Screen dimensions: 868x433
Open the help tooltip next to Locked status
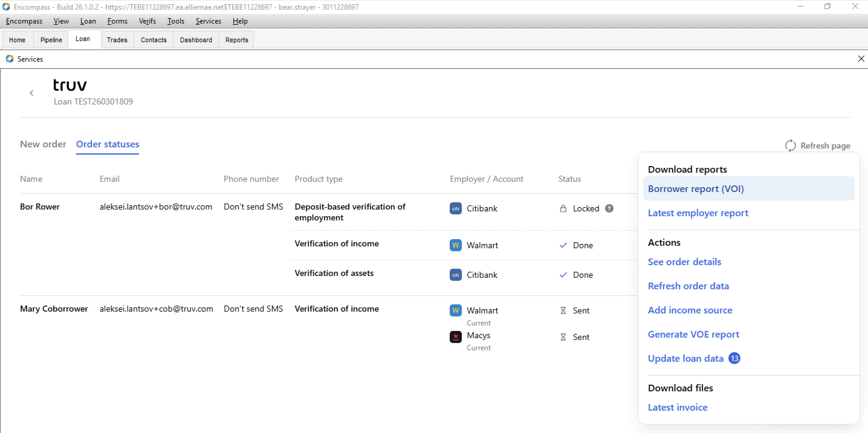coord(609,208)
